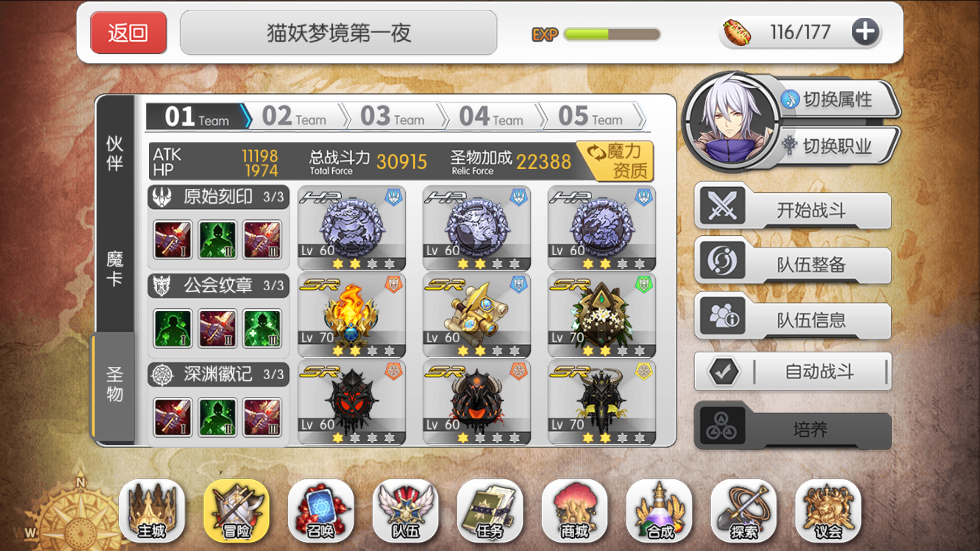Select the 伙伴 side tab
The height and width of the screenshot is (551, 980).
point(115,153)
